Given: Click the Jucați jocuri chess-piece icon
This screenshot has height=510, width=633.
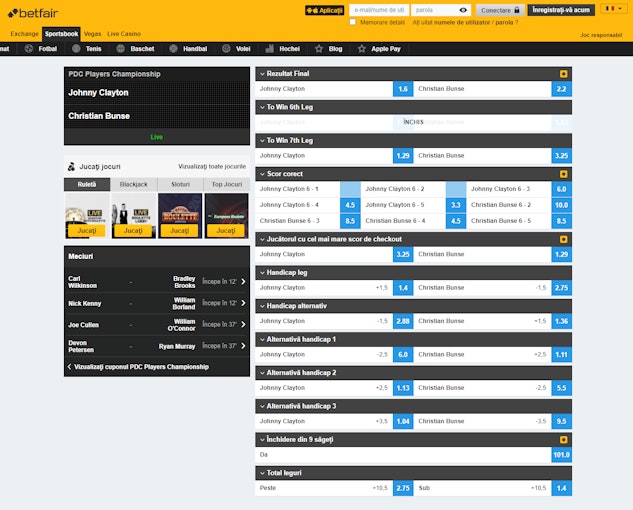Looking at the screenshot, I should [71, 166].
